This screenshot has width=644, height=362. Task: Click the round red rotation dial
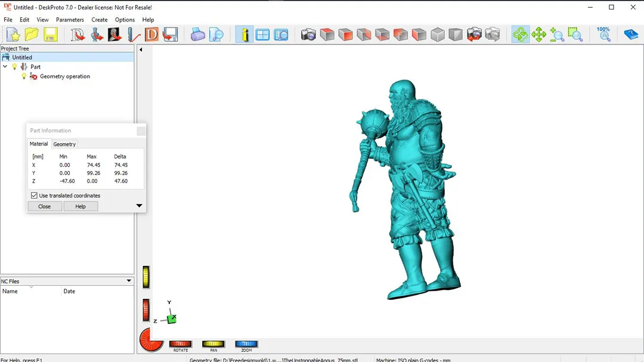151,340
